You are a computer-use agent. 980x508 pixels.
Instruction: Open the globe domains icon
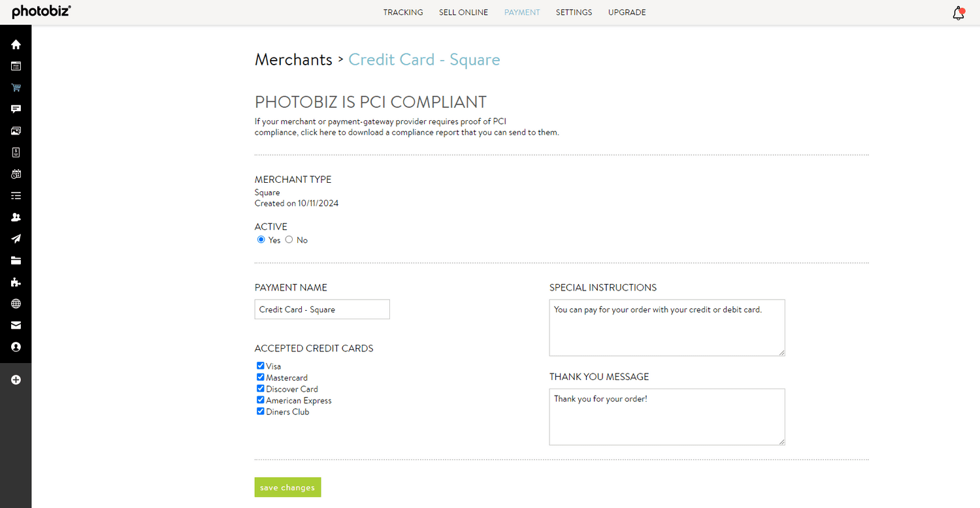point(16,304)
